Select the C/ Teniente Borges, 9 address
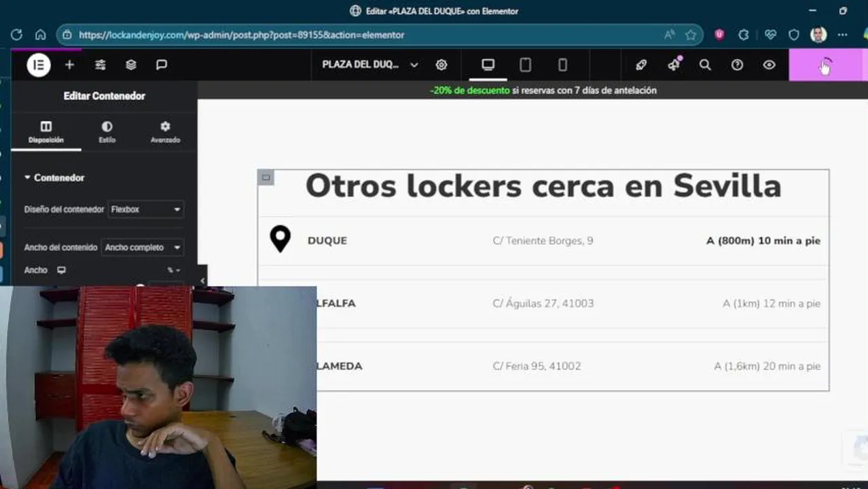The image size is (868, 489). (x=543, y=241)
